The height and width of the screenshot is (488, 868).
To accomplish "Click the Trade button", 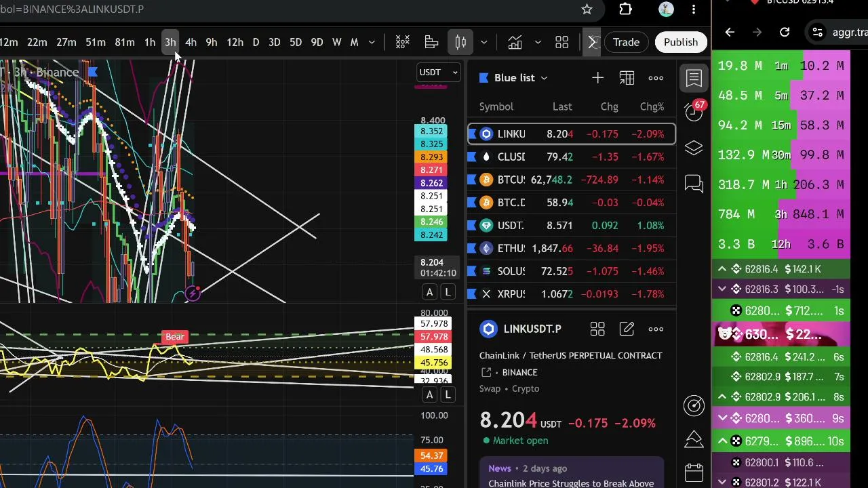I will click(x=626, y=42).
